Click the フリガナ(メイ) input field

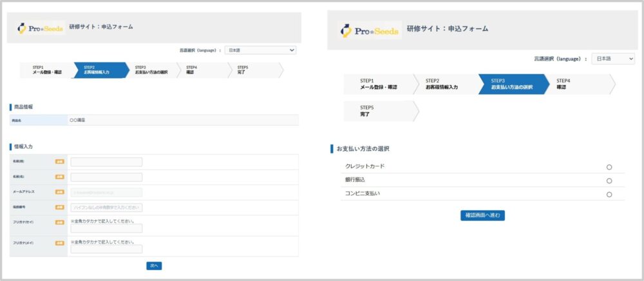(106, 249)
